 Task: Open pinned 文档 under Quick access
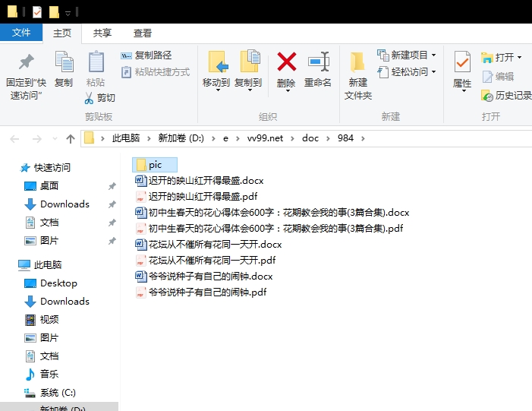pos(42,223)
